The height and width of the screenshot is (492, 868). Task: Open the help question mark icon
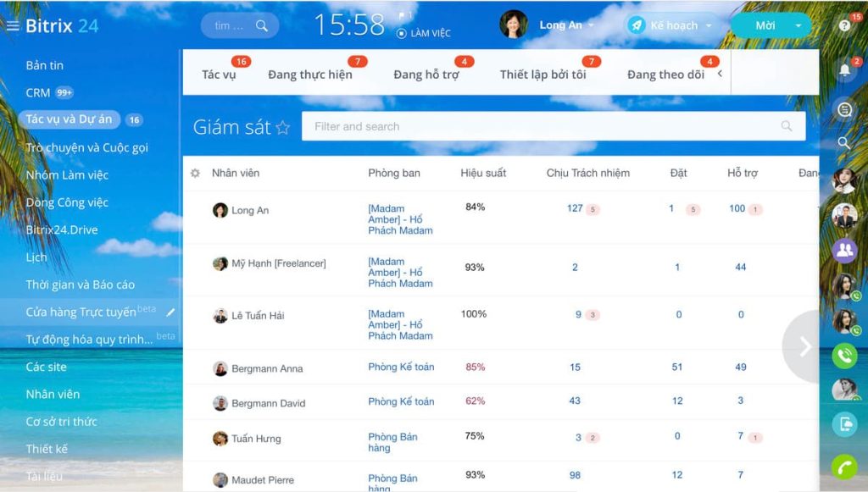pyautogui.click(x=844, y=25)
